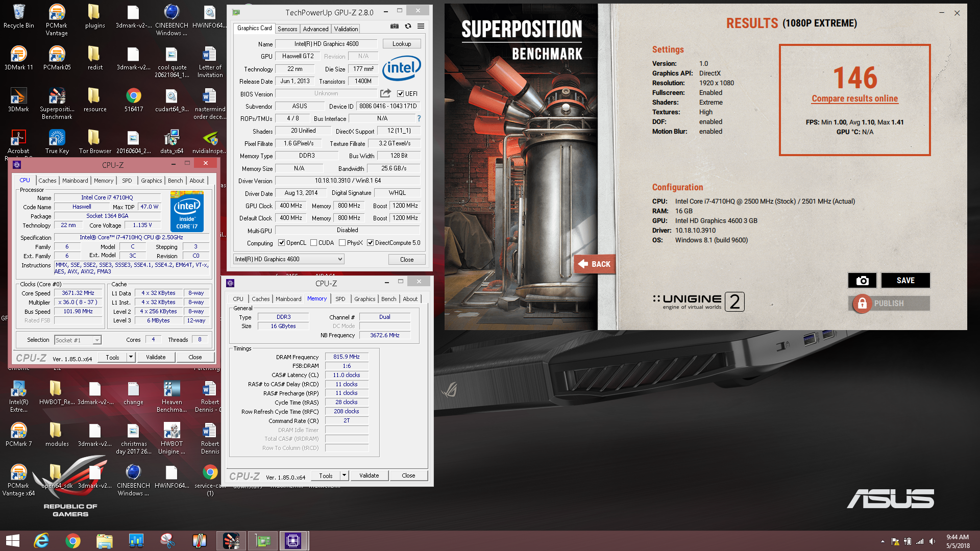Open Google Chrome from the taskbar
This screenshot has height=551, width=980.
[73, 541]
